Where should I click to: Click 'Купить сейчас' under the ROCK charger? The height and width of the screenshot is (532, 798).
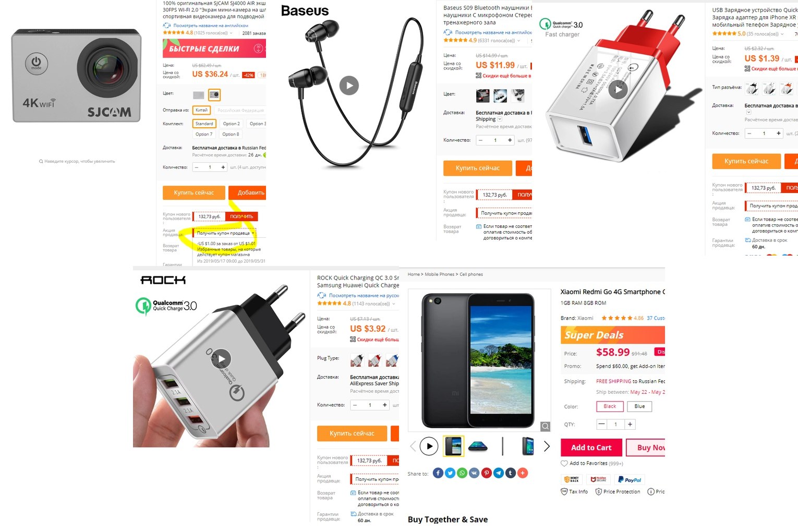point(352,433)
